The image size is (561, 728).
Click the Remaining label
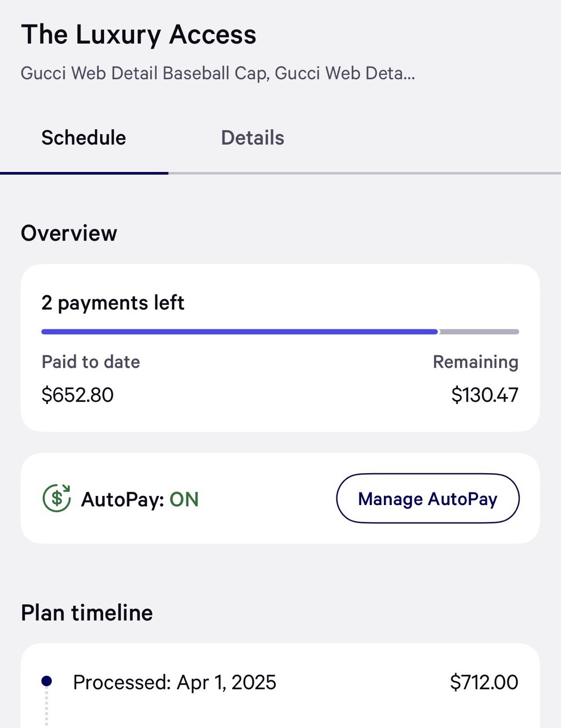pos(475,362)
